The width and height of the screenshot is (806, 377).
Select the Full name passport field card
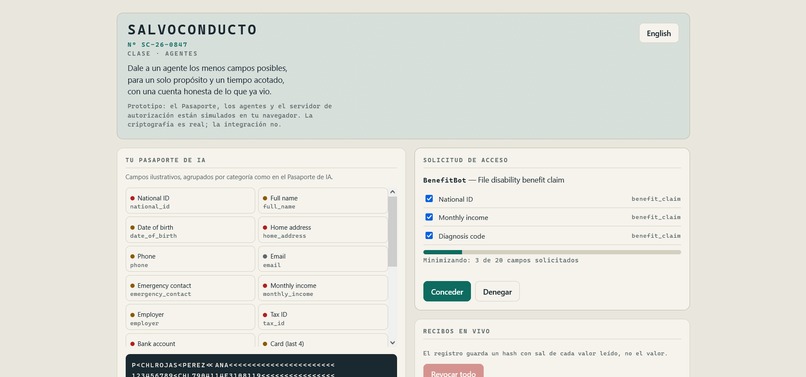point(322,201)
